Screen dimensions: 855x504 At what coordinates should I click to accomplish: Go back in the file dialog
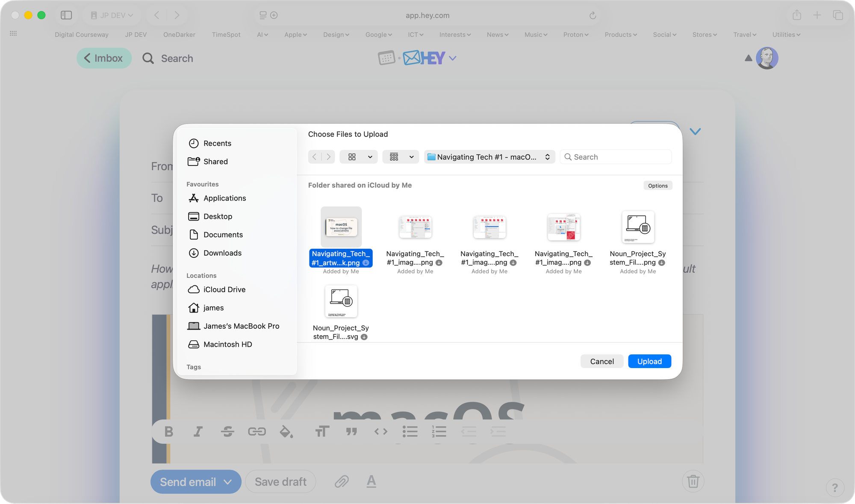coord(315,157)
